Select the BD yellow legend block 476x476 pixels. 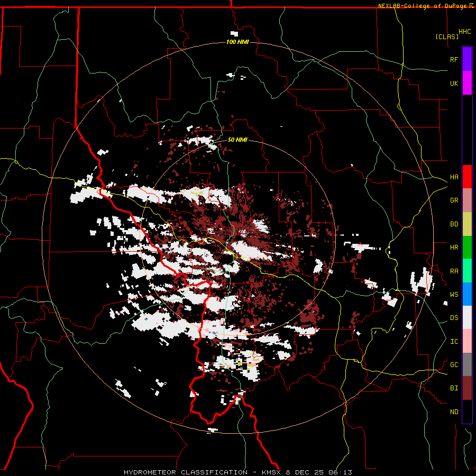tap(467, 224)
